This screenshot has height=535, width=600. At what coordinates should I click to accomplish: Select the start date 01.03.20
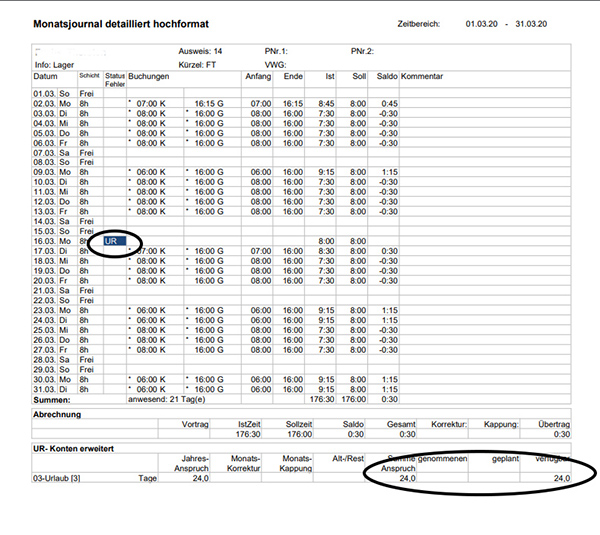click(x=481, y=24)
